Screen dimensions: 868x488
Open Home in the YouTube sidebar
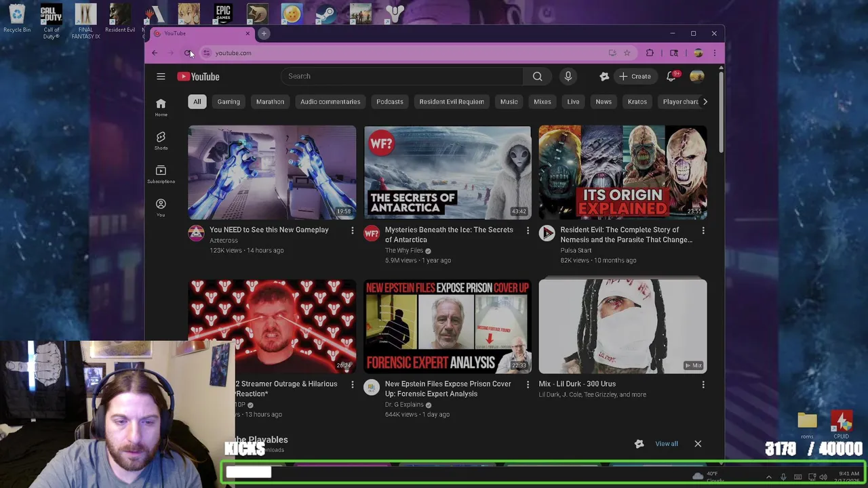(161, 107)
